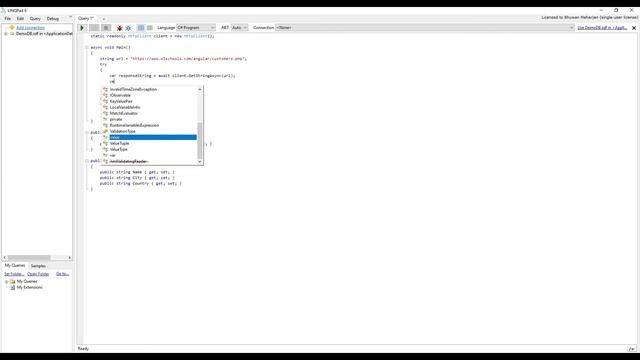Image resolution: width=640 pixels, height=360 pixels.
Task: Select My Extensions tree item
Action: click(x=29, y=287)
